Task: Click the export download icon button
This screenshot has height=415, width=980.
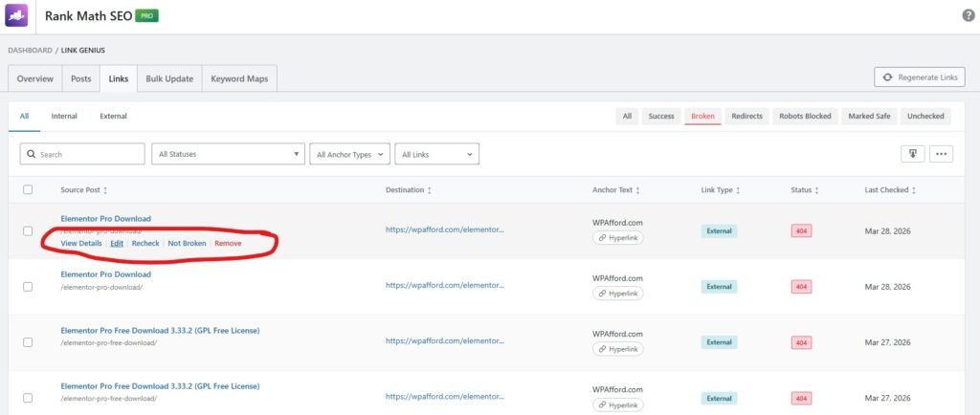Action: coord(912,154)
